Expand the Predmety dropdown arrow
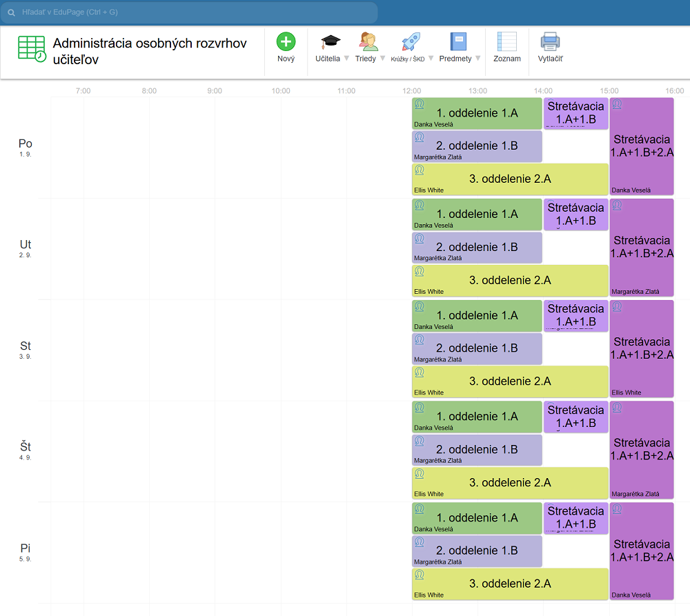 (478, 59)
